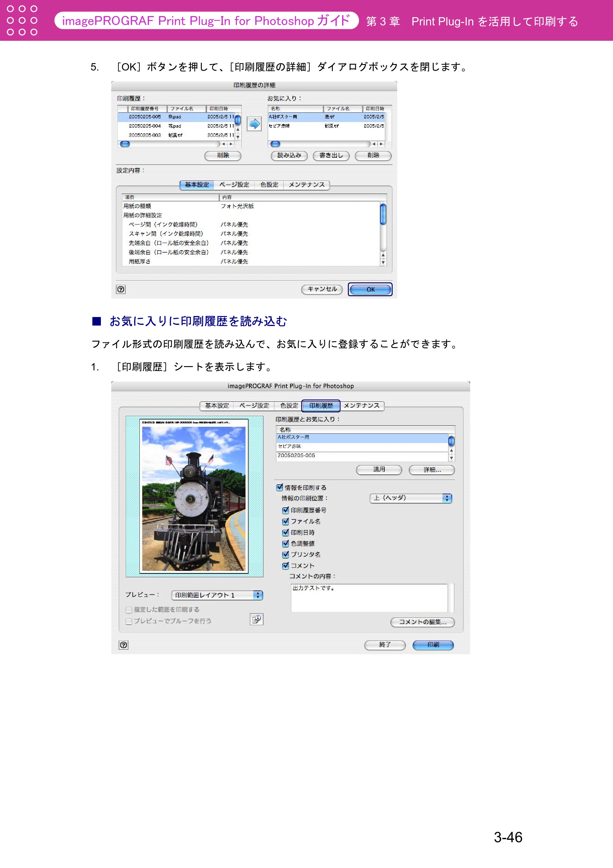The image size is (613, 868).
Task: Click the OK button
Action: click(x=370, y=289)
